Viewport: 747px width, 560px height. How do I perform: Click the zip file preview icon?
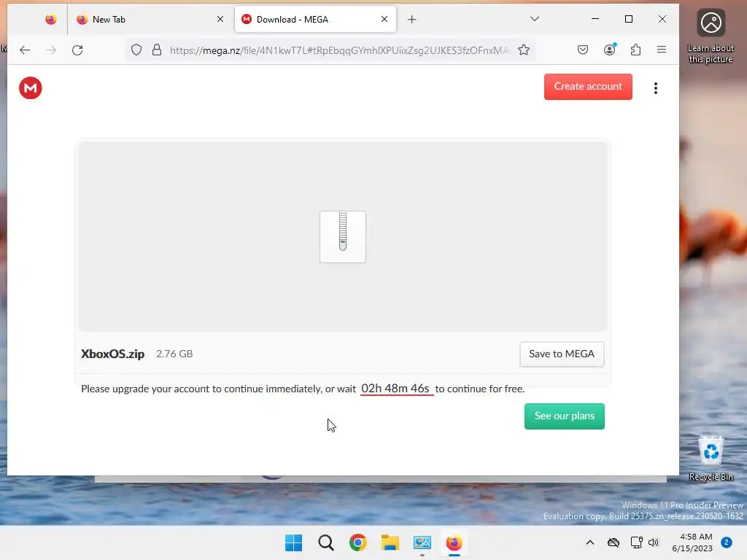[343, 237]
